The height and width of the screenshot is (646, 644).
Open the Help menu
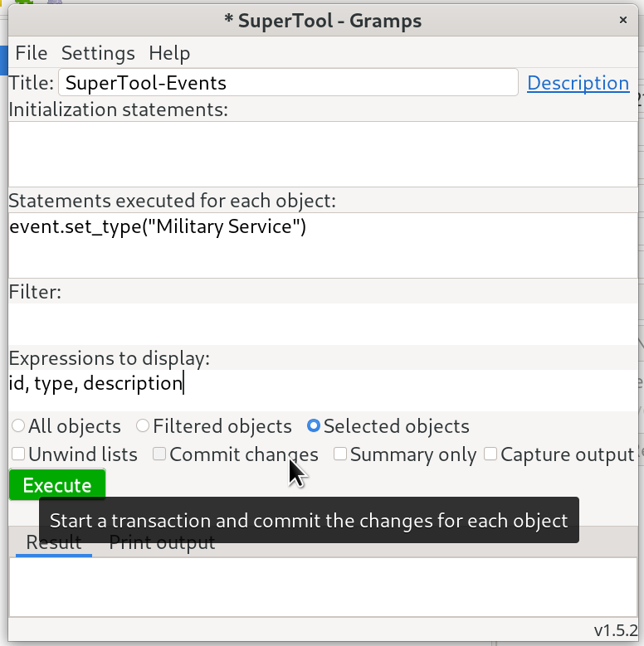click(x=169, y=53)
